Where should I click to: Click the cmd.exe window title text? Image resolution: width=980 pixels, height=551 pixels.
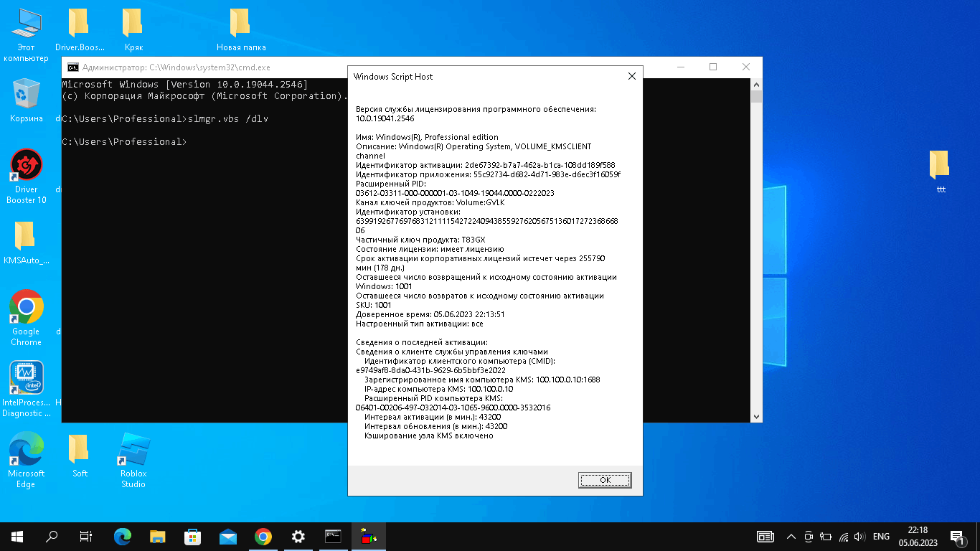coord(176,67)
